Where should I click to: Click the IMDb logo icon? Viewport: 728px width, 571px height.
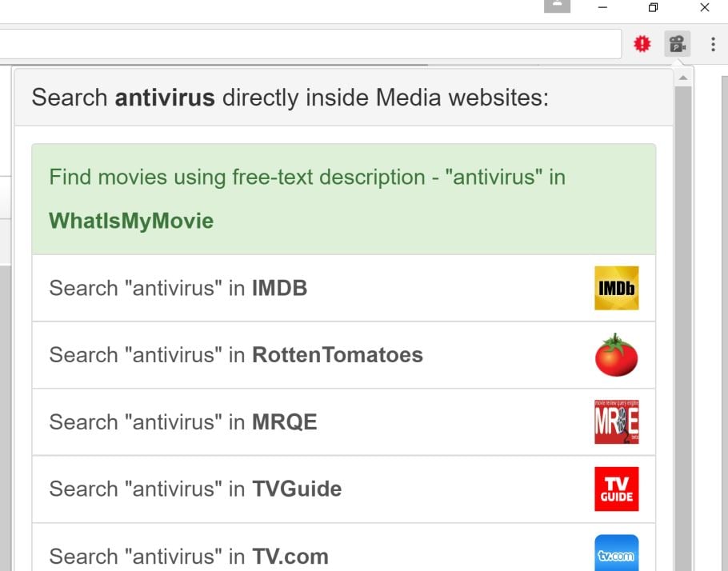coord(616,288)
